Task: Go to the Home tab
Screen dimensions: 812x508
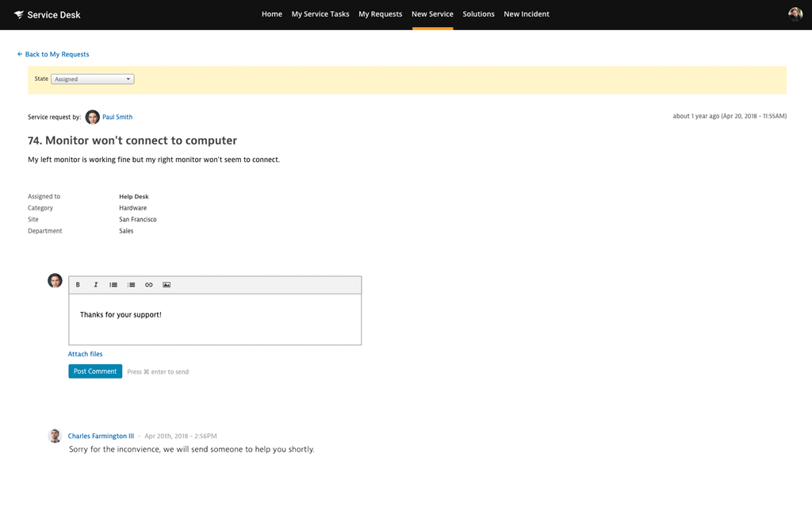Action: [x=272, y=14]
